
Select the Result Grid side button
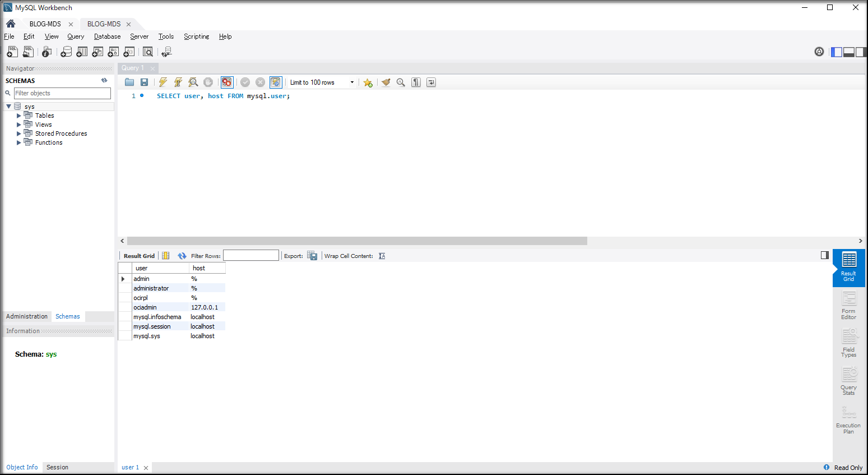click(849, 268)
